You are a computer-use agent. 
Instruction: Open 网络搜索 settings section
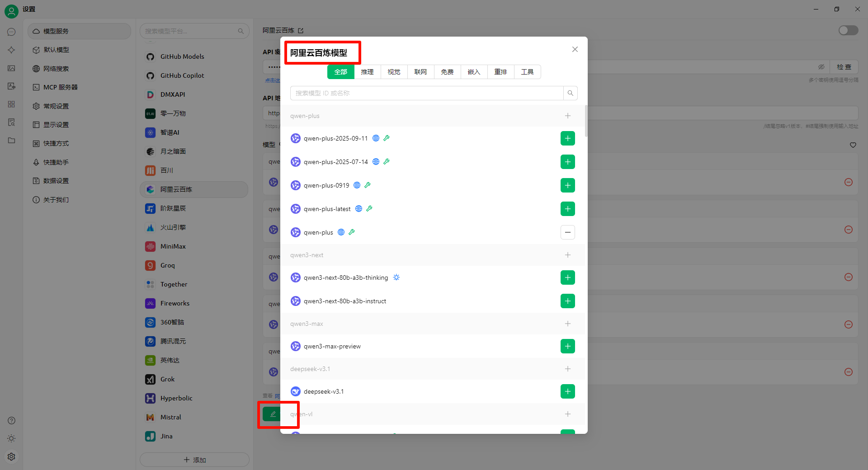tap(79, 69)
